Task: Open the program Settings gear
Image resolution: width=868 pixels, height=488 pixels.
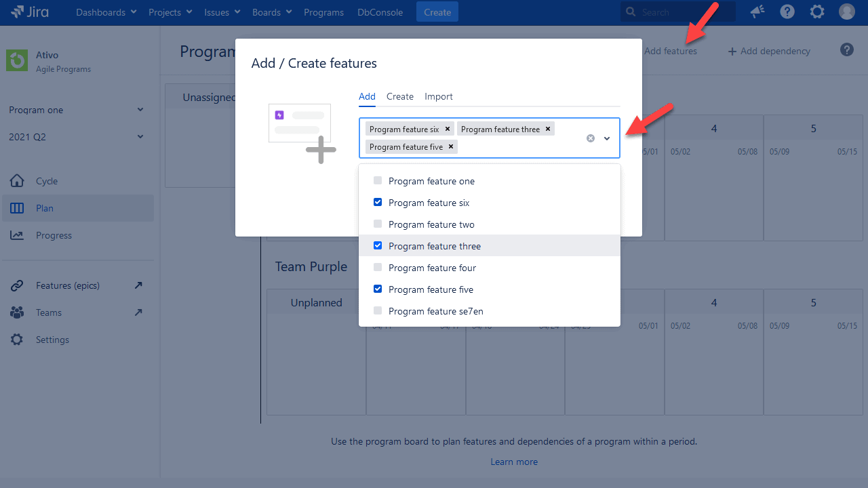Action: coord(52,340)
